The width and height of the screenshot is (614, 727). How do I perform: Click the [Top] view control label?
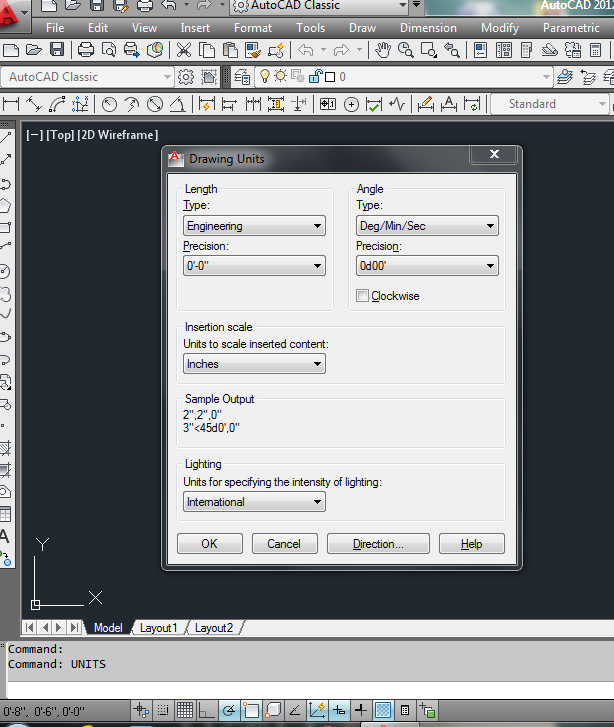point(60,135)
